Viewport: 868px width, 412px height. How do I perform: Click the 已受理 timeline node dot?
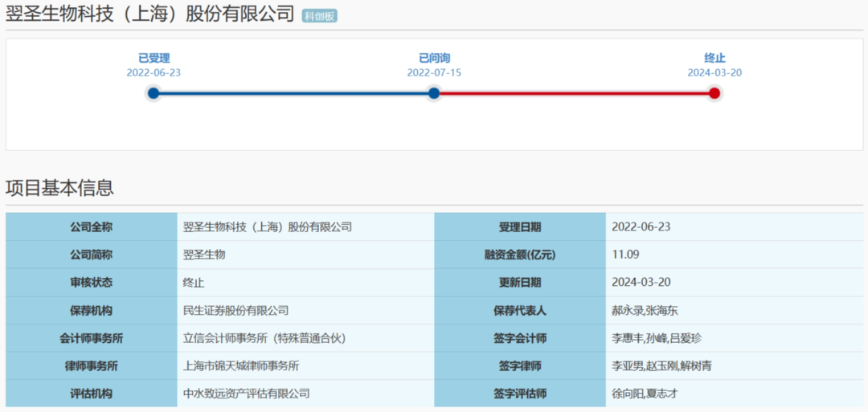pos(154,93)
